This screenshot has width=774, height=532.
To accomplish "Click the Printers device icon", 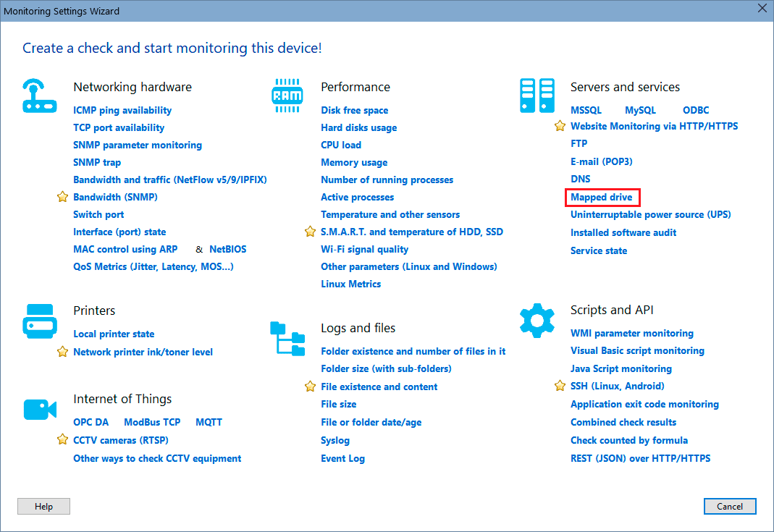I will click(x=40, y=318).
